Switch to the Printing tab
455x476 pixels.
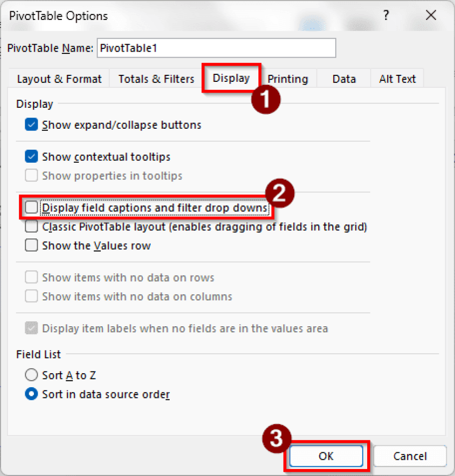tap(288, 79)
